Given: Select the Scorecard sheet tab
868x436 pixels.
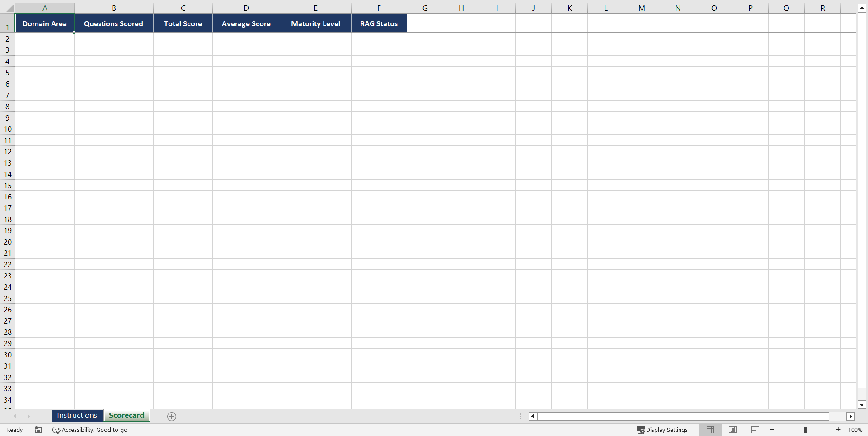Looking at the screenshot, I should pyautogui.click(x=127, y=415).
